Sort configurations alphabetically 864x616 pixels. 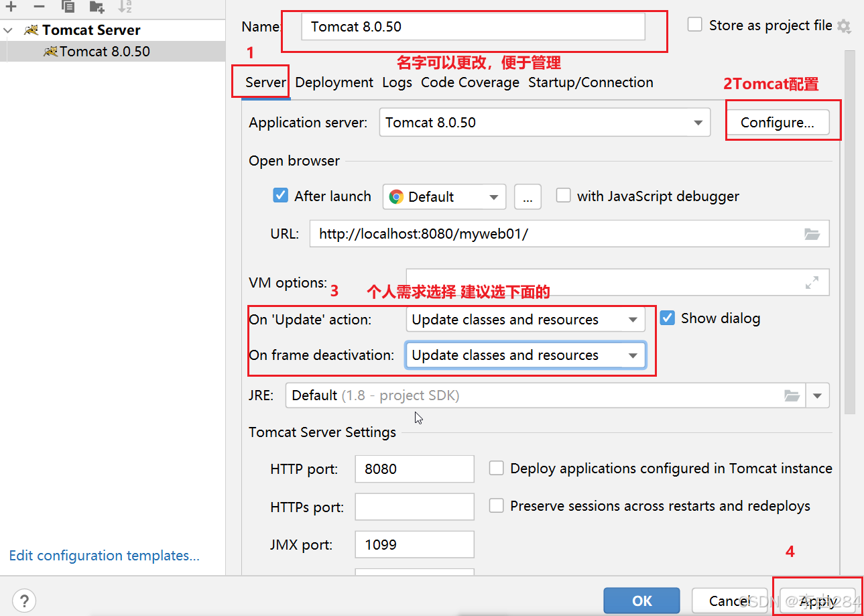click(125, 6)
